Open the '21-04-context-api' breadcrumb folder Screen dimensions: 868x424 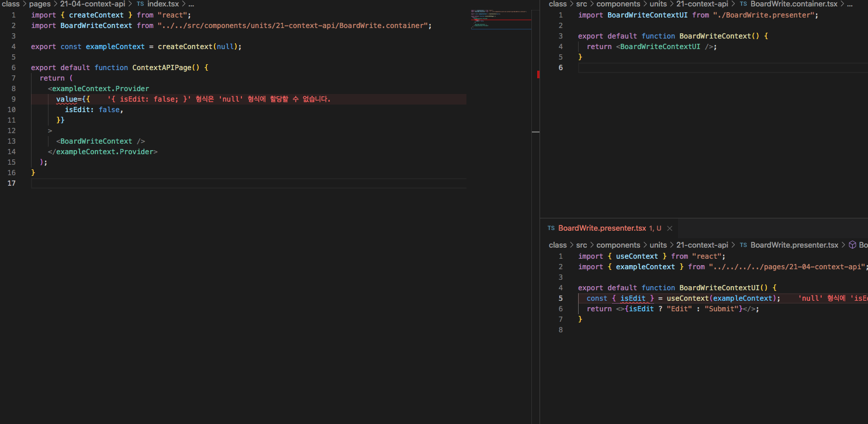92,4
